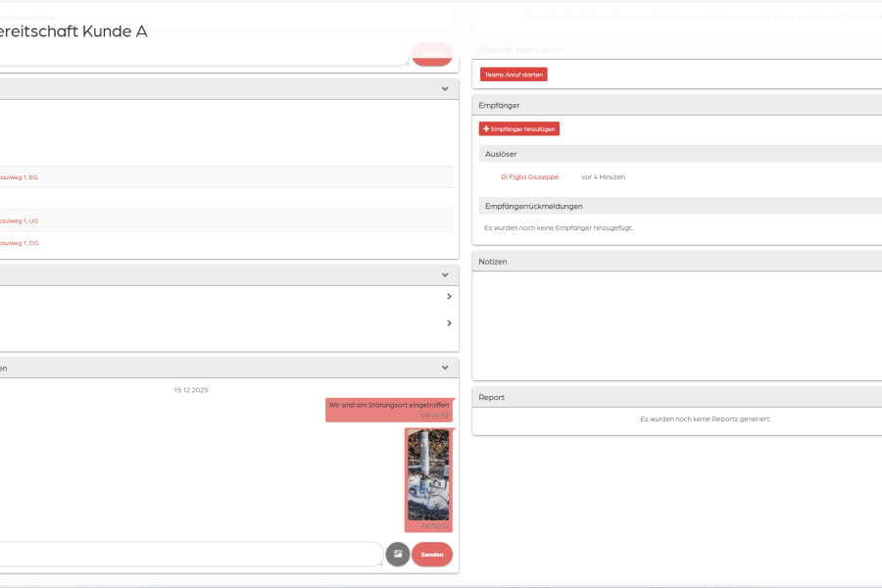Add a recipient with Empfänger hinzufügen
This screenshot has height=588, width=882.
tap(519, 128)
